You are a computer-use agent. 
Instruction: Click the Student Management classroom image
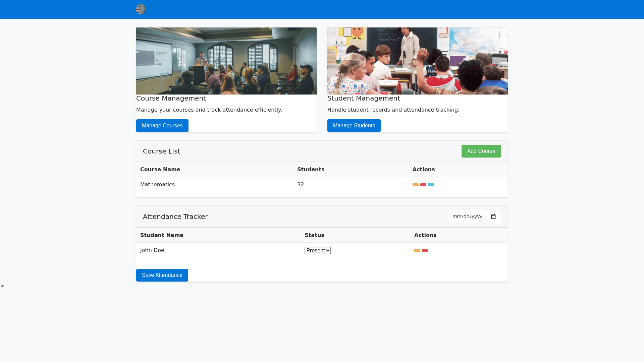[417, 61]
